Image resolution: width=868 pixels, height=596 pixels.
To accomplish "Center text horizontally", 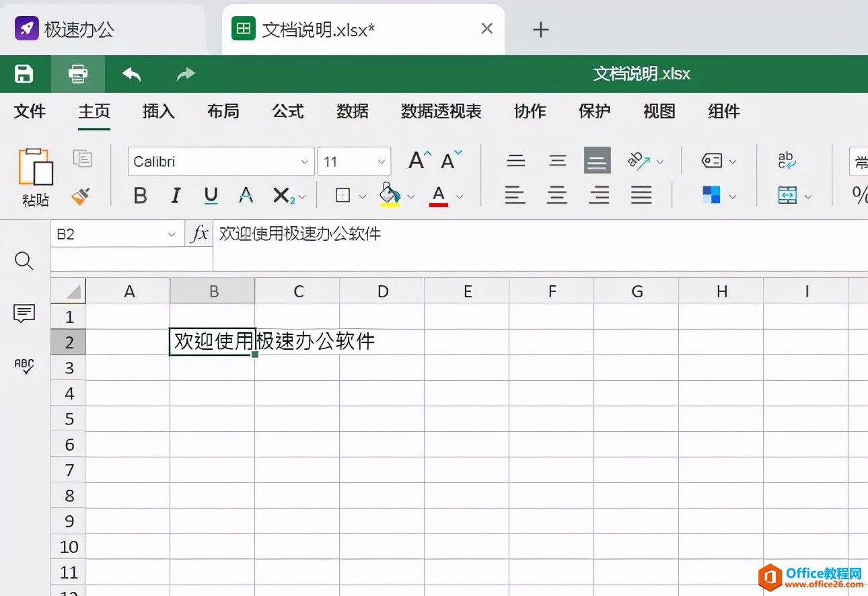I will [557, 196].
